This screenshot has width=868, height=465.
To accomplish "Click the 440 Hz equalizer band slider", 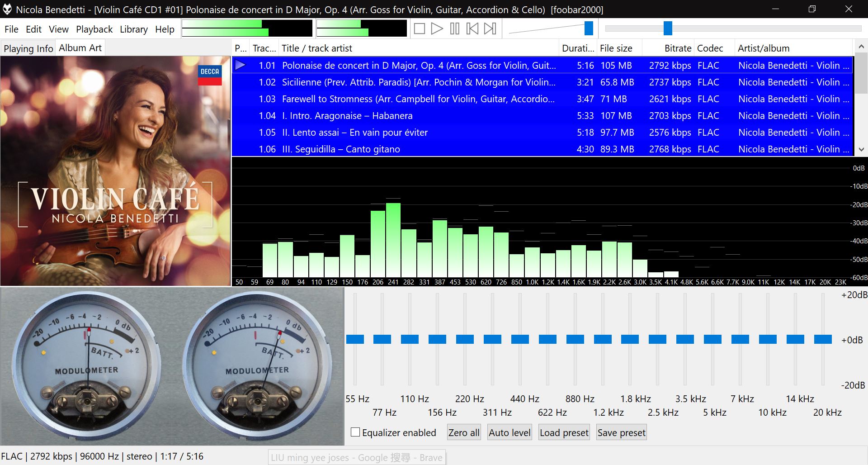I will [x=520, y=339].
